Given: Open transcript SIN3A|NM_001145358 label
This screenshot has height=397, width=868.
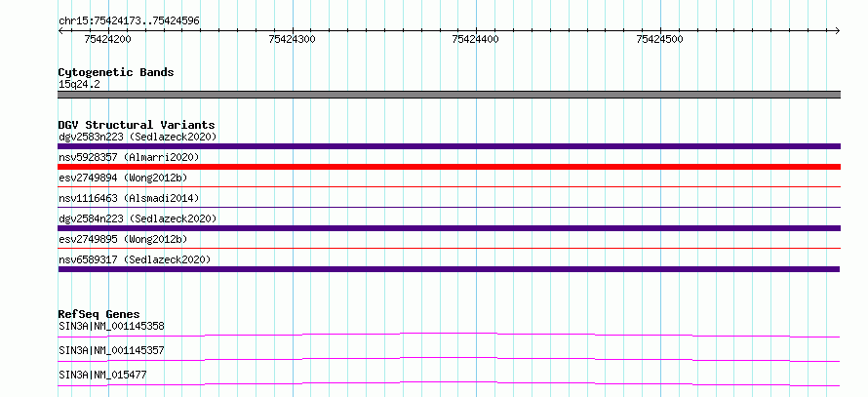Looking at the screenshot, I should click(x=111, y=326).
